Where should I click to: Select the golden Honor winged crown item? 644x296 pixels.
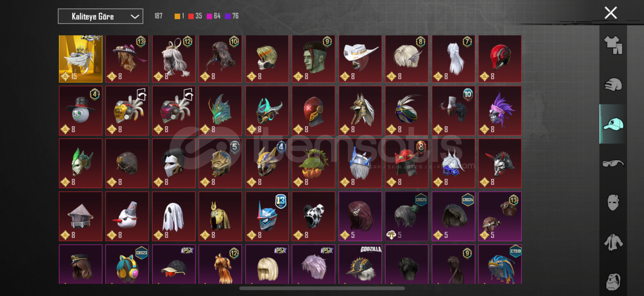click(81, 59)
